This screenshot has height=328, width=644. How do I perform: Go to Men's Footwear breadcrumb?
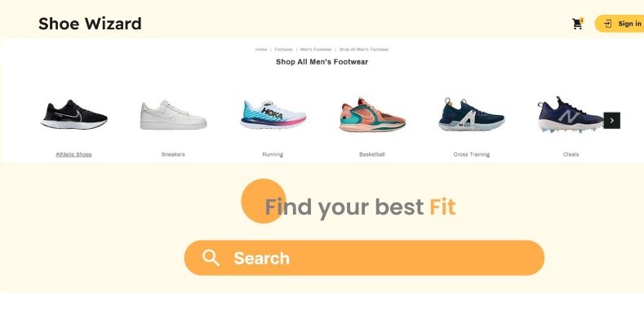coord(316,49)
